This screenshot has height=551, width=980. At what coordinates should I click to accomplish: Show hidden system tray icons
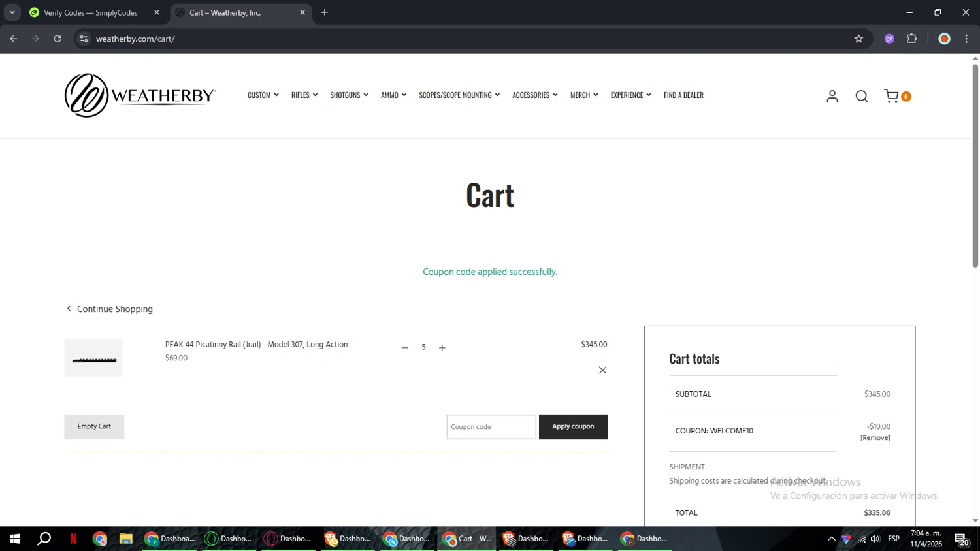(x=831, y=539)
